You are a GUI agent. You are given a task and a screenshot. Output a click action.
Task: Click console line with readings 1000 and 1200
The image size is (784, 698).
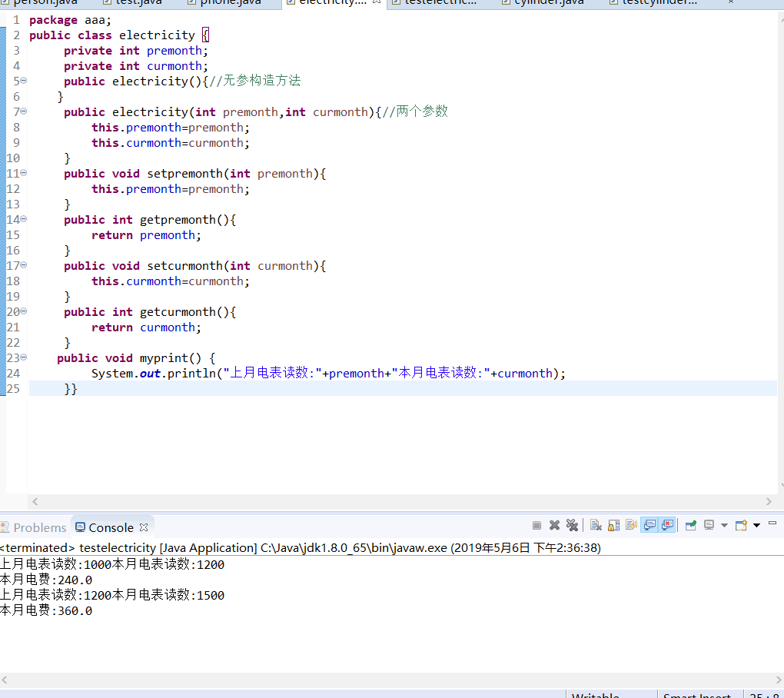coord(112,564)
